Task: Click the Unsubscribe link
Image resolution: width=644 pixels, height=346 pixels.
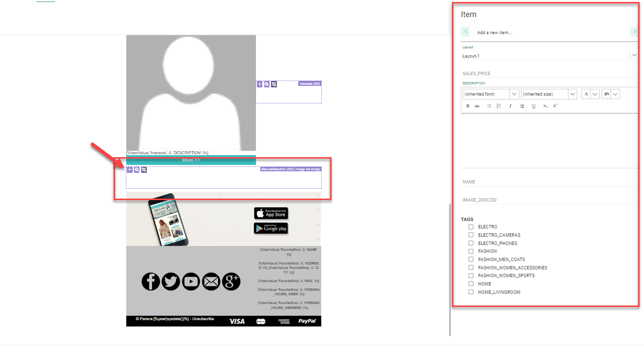Action: pos(203,319)
